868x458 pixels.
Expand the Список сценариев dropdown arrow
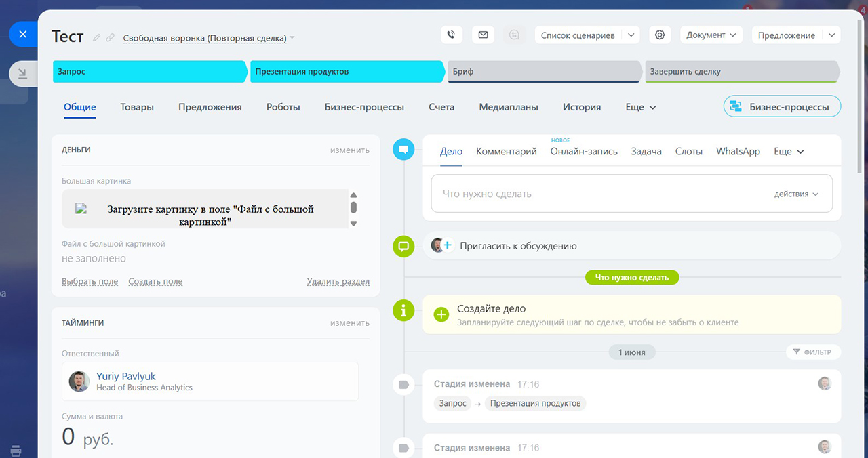pyautogui.click(x=631, y=35)
